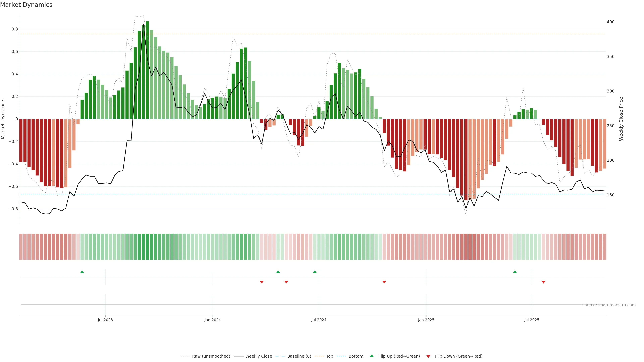This screenshot has width=644, height=362.
Task: Click the Weekly Close Price axis title
Action: click(x=621, y=119)
